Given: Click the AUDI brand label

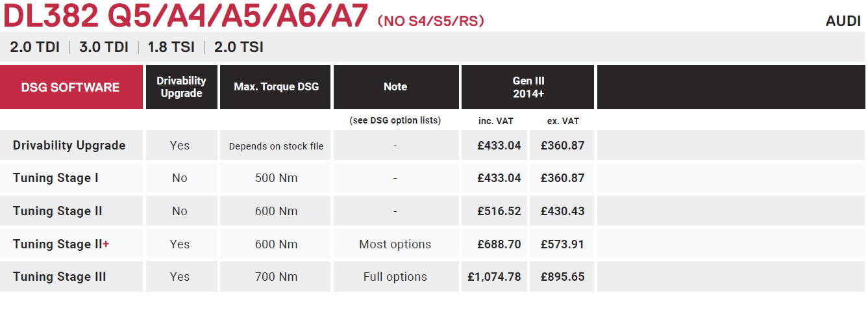Looking at the screenshot, I should [843, 21].
